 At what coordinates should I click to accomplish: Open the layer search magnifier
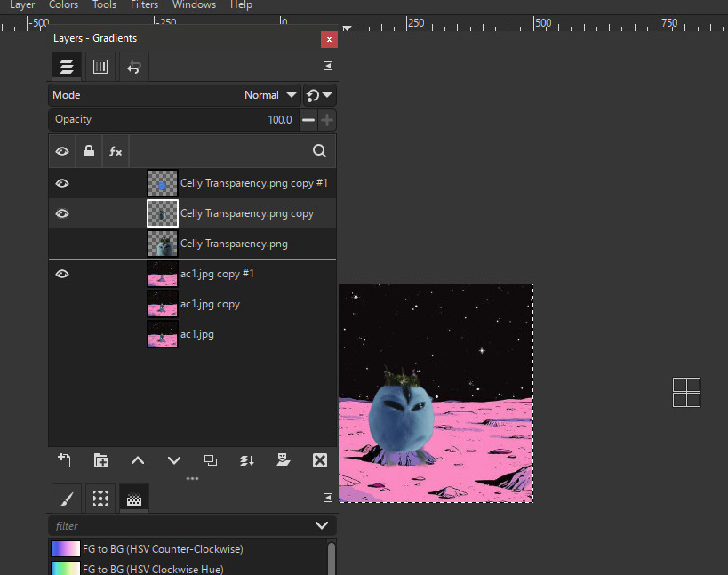(x=319, y=151)
